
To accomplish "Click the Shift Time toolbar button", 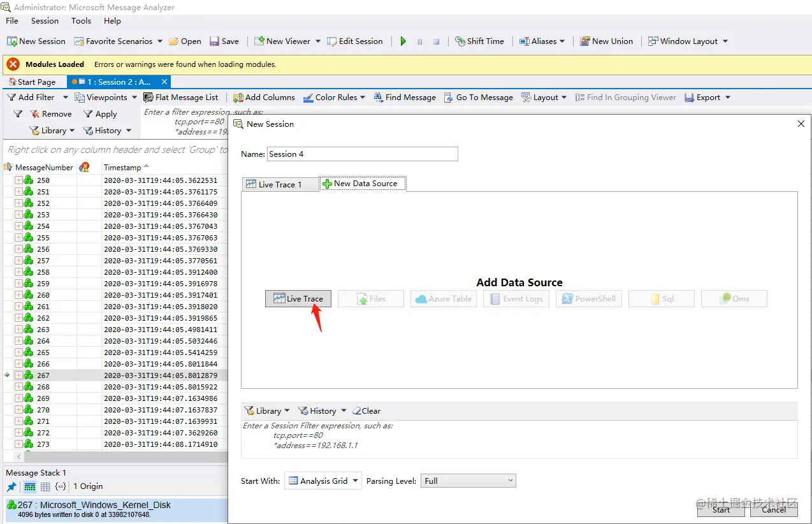I will coord(480,41).
